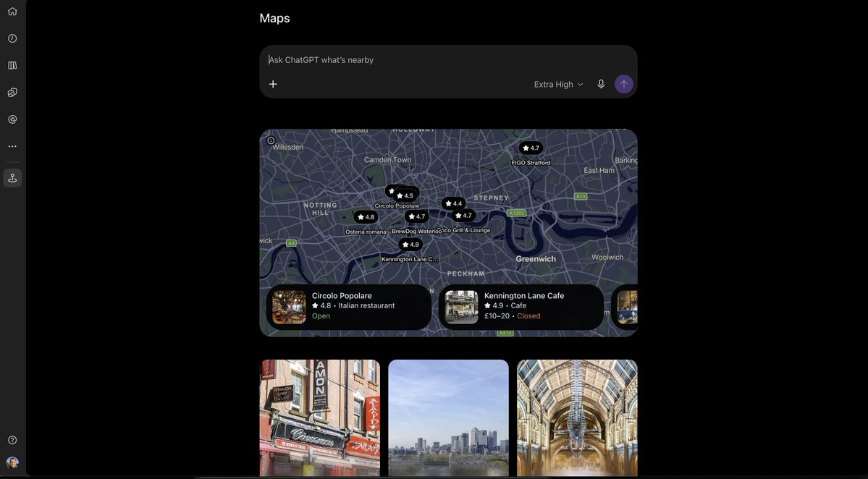Click the Greenwich label on the map
The width and height of the screenshot is (868, 479).
[536, 259]
